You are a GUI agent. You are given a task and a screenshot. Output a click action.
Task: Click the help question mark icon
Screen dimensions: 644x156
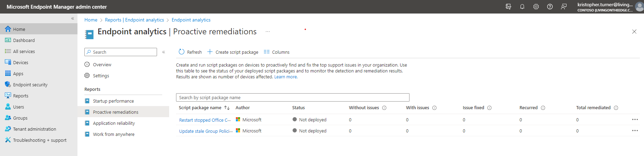[x=550, y=7]
